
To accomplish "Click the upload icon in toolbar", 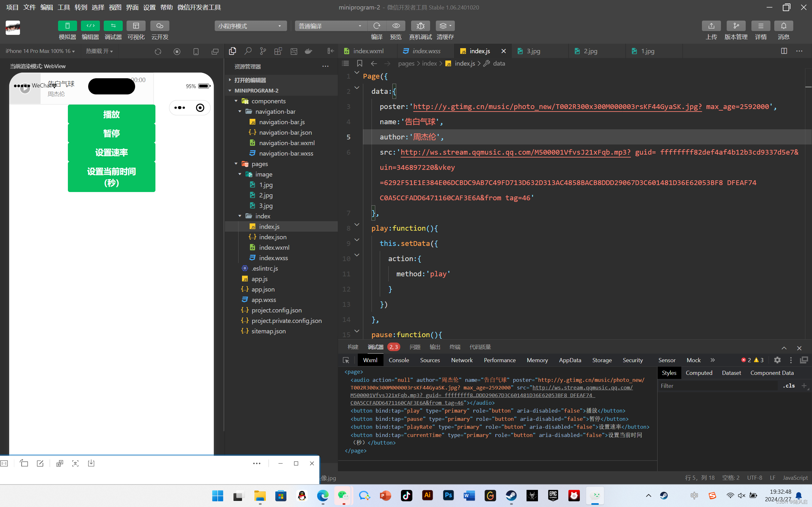I will click(x=711, y=26).
